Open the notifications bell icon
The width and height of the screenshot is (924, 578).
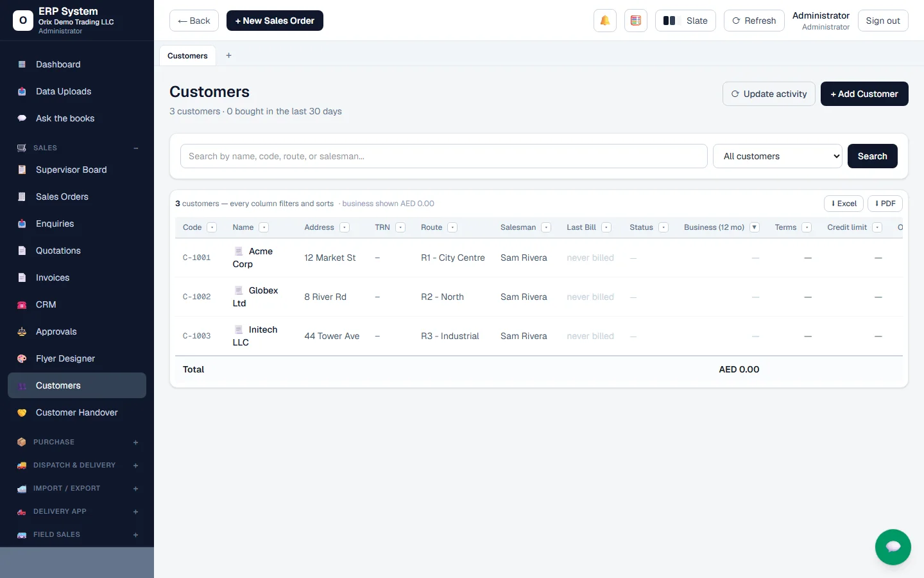point(604,21)
